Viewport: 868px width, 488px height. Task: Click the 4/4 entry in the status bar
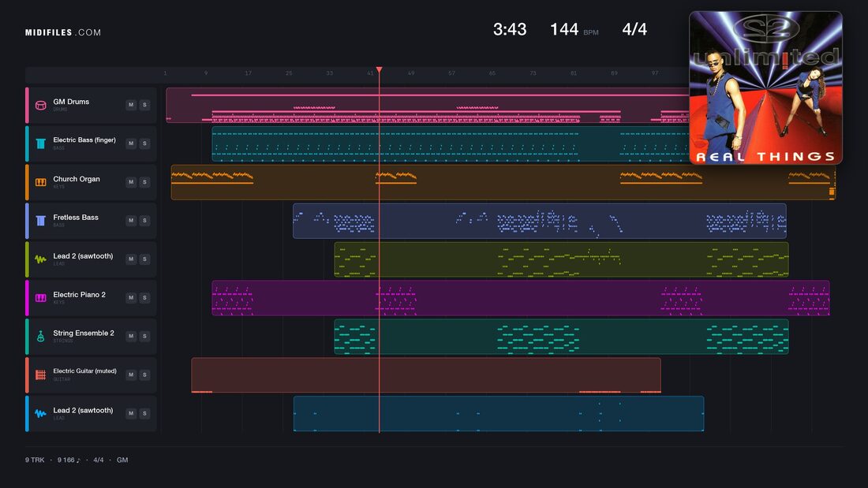coord(99,460)
